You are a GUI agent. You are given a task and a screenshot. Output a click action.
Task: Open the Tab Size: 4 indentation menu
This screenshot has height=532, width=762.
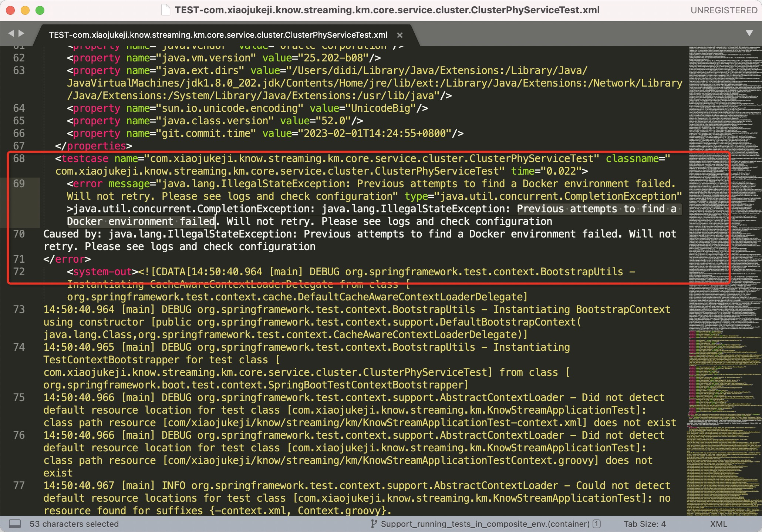pos(644,524)
